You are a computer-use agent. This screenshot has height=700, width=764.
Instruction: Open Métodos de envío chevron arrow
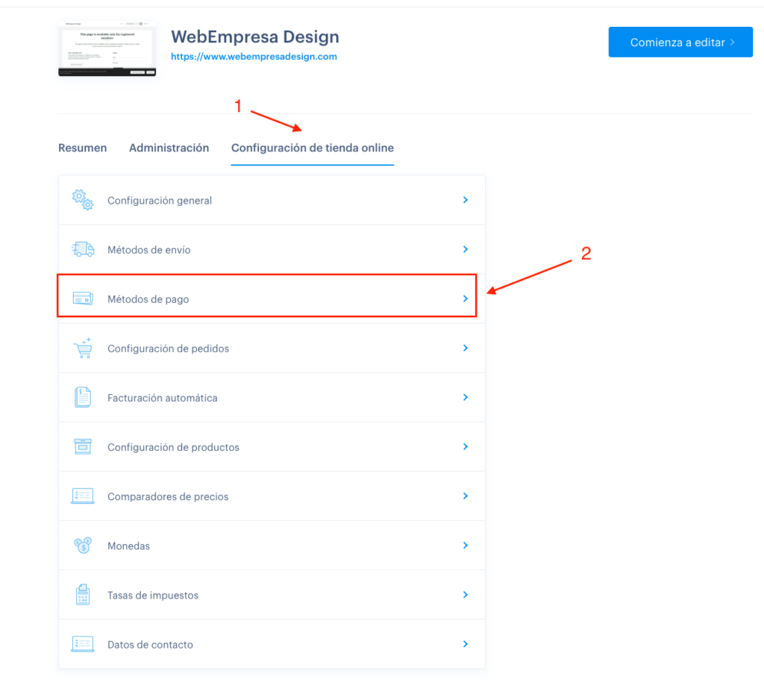(x=466, y=249)
